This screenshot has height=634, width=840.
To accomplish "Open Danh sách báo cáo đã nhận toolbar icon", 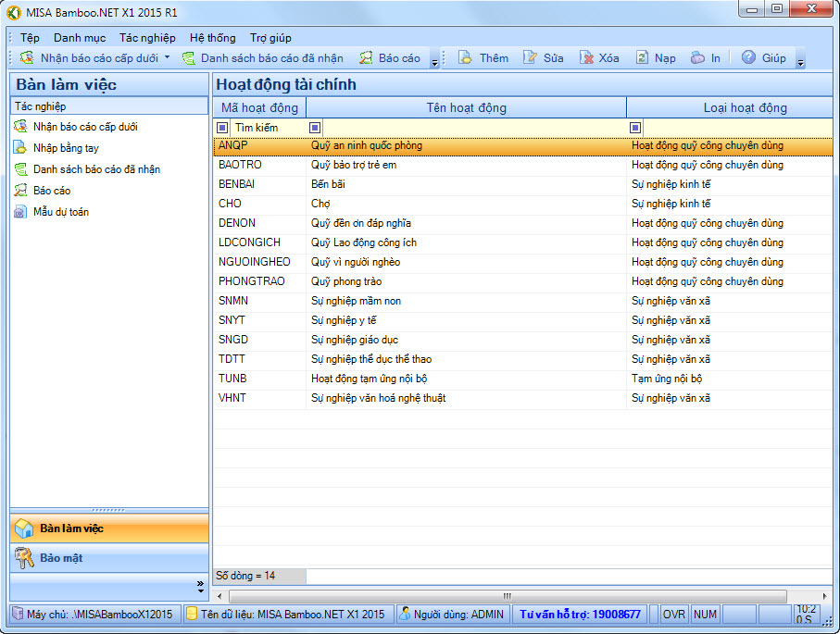I will point(188,57).
